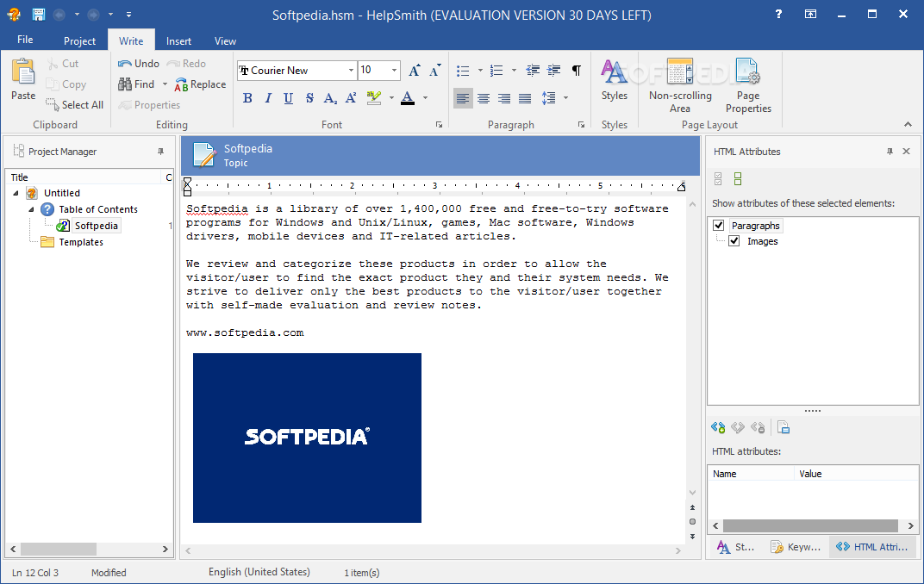
Task: Open the File menu
Action: [25, 40]
